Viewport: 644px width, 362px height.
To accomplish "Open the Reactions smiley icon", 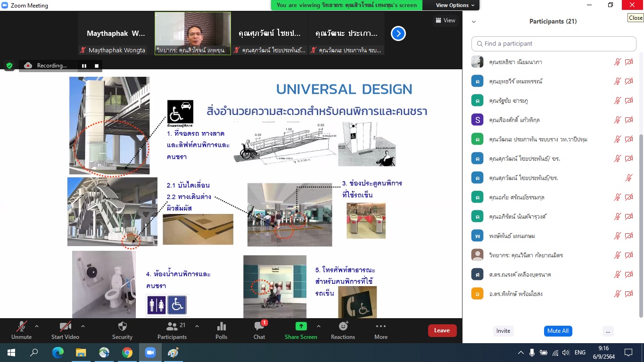I will 343,327.
